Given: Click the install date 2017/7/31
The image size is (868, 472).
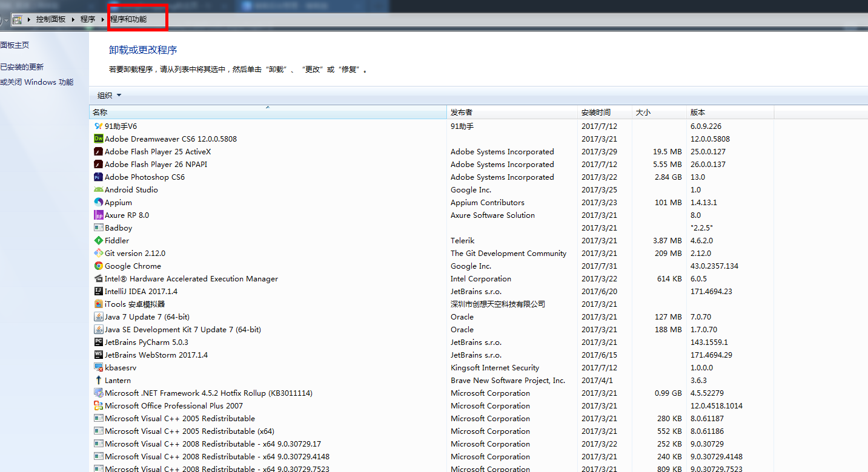Looking at the screenshot, I should tap(599, 266).
